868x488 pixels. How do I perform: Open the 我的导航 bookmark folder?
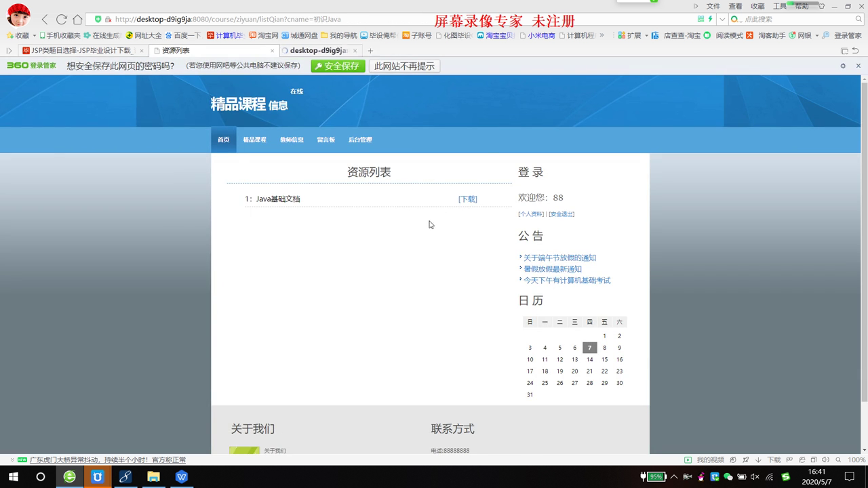point(339,35)
